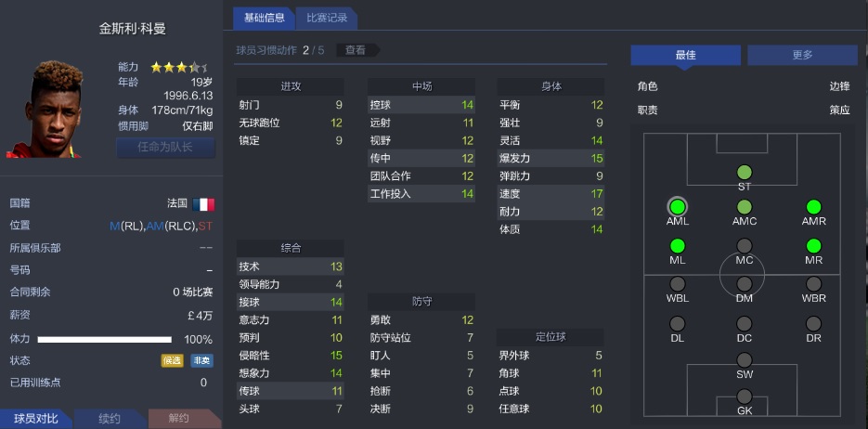Click the player portrait photo
Viewport: 868px width, 429px height.
(x=45, y=109)
